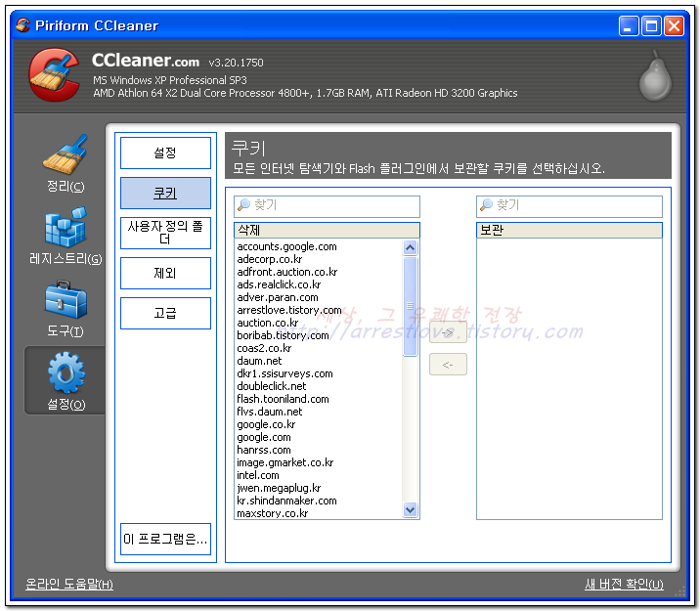Click the cookie list scrollbar thumb
This screenshot has height=611, width=700.
411,306
